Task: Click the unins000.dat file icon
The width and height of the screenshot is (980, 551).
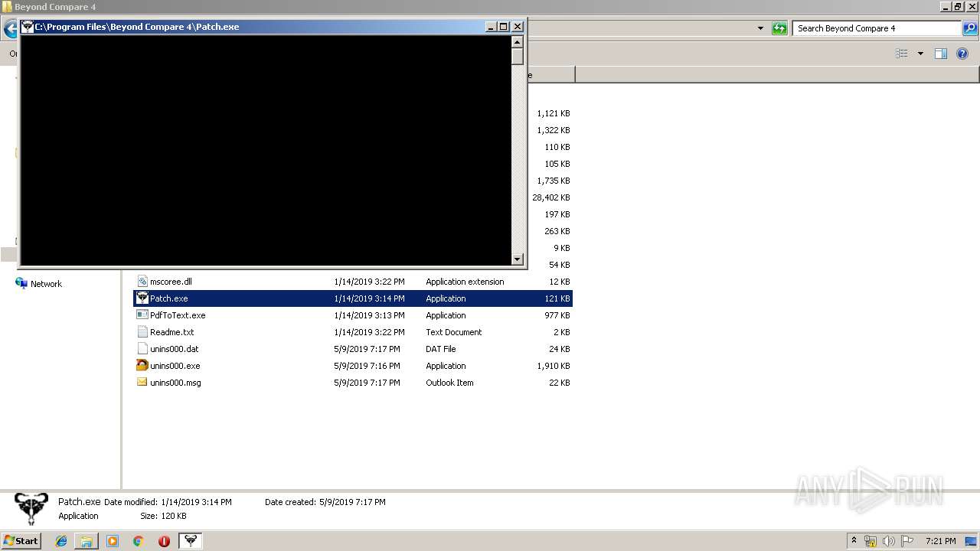Action: (x=142, y=349)
